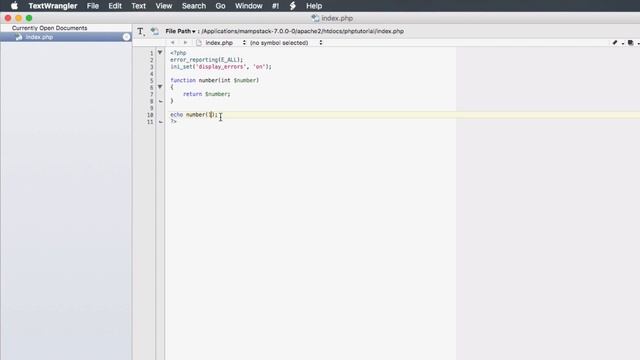Click the 'Currently Open Documents' header

(x=49, y=28)
